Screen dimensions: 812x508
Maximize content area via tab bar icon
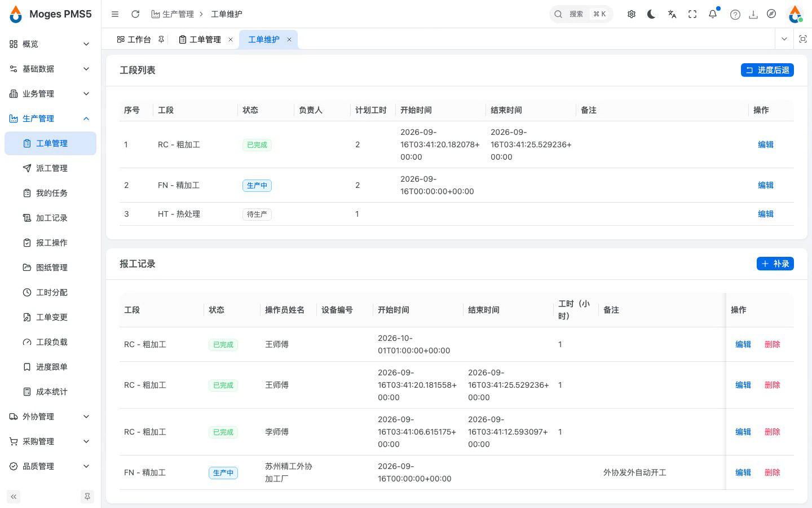pos(803,39)
